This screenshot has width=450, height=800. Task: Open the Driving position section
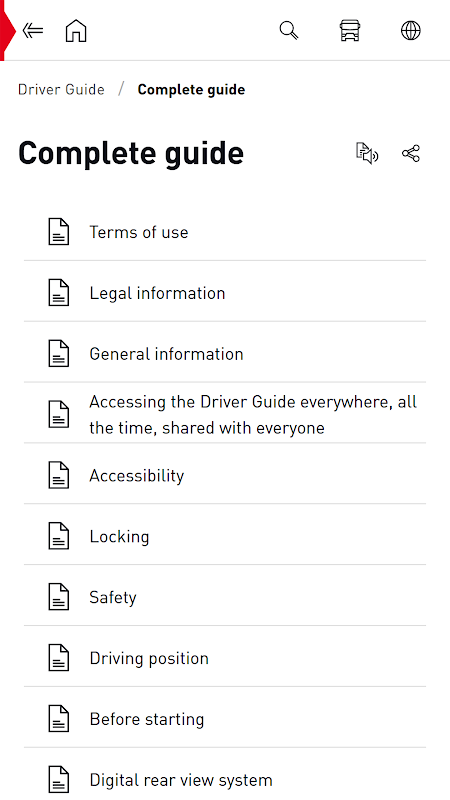pos(224,658)
